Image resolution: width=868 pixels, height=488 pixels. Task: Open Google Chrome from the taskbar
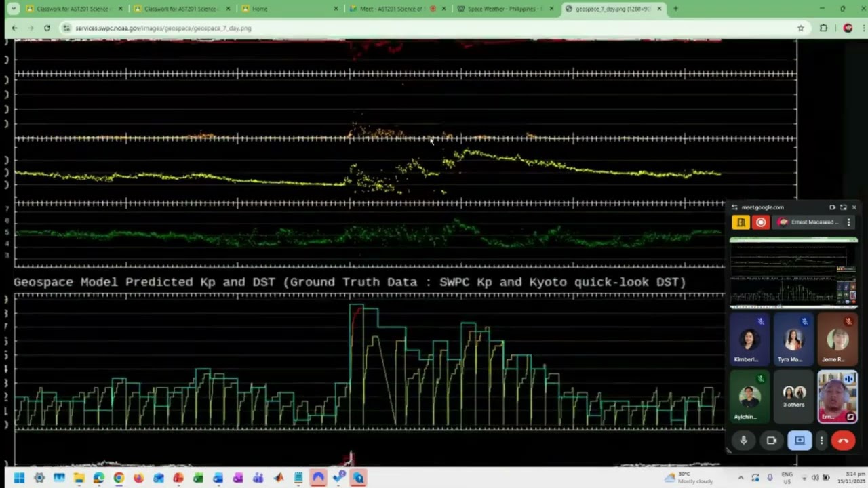[x=119, y=478]
